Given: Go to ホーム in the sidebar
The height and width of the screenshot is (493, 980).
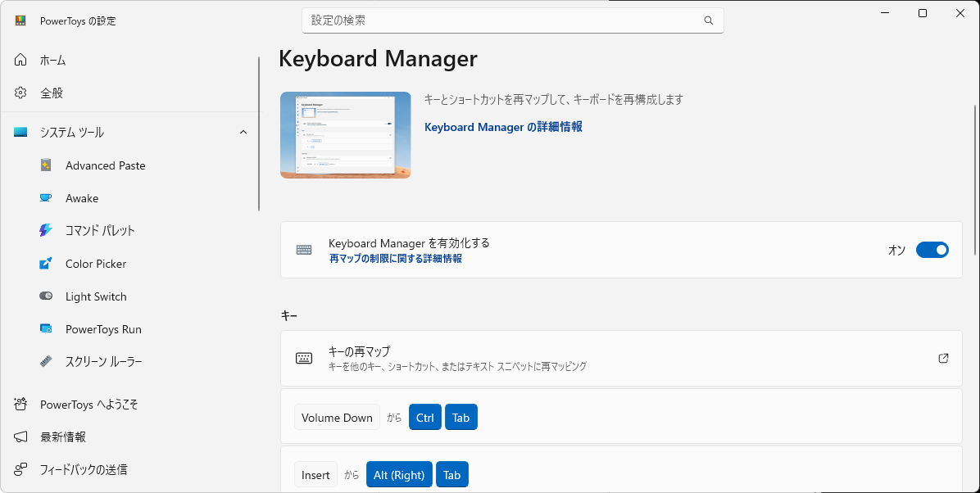Looking at the screenshot, I should (x=52, y=61).
